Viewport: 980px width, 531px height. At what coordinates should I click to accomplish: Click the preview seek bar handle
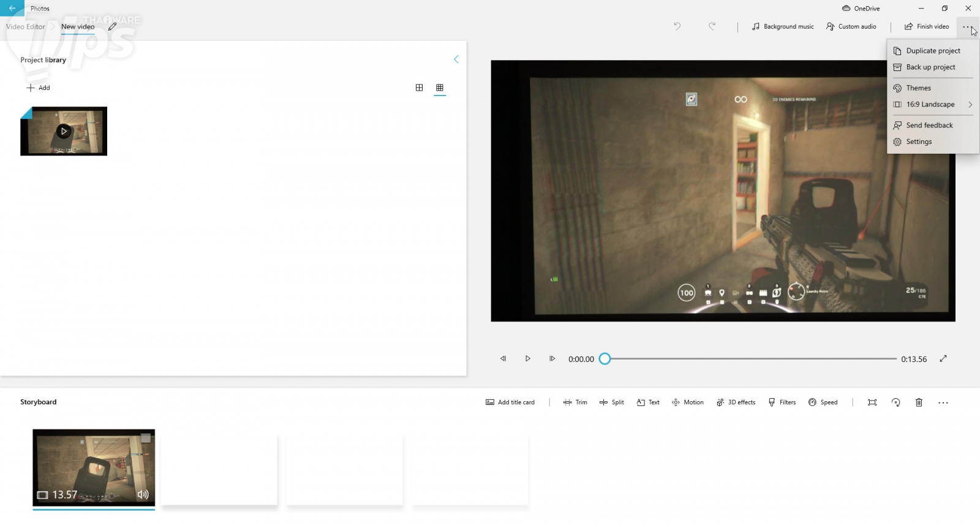[605, 359]
